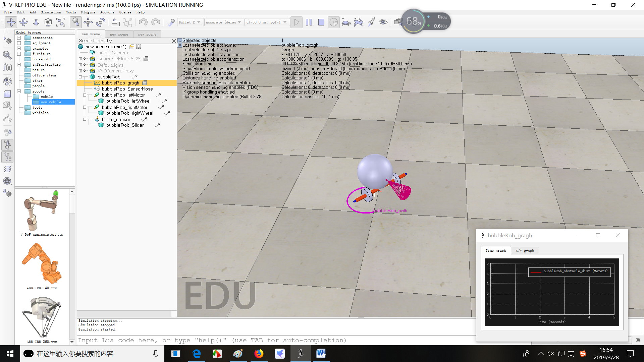Click the turtle slow-down simulation icon
Viewport: 644px width, 362px height.
pos(346,22)
